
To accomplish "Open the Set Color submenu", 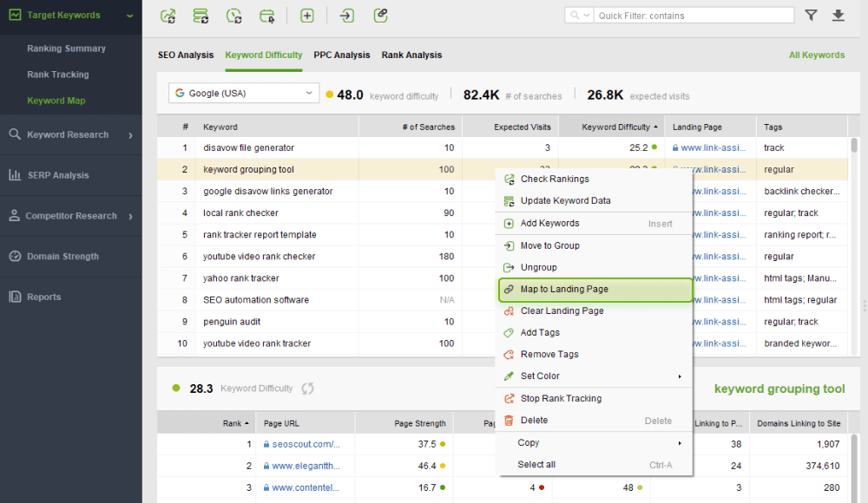I will [595, 376].
